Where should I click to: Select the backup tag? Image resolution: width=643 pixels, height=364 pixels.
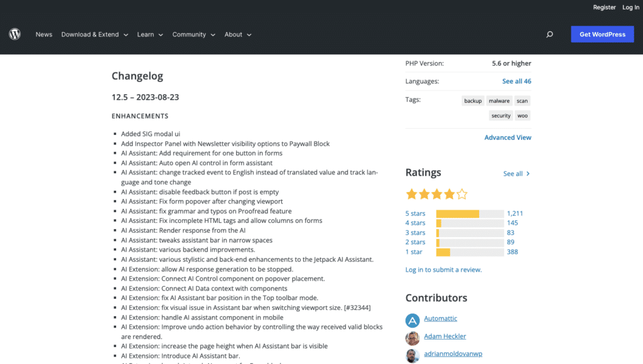pyautogui.click(x=473, y=101)
